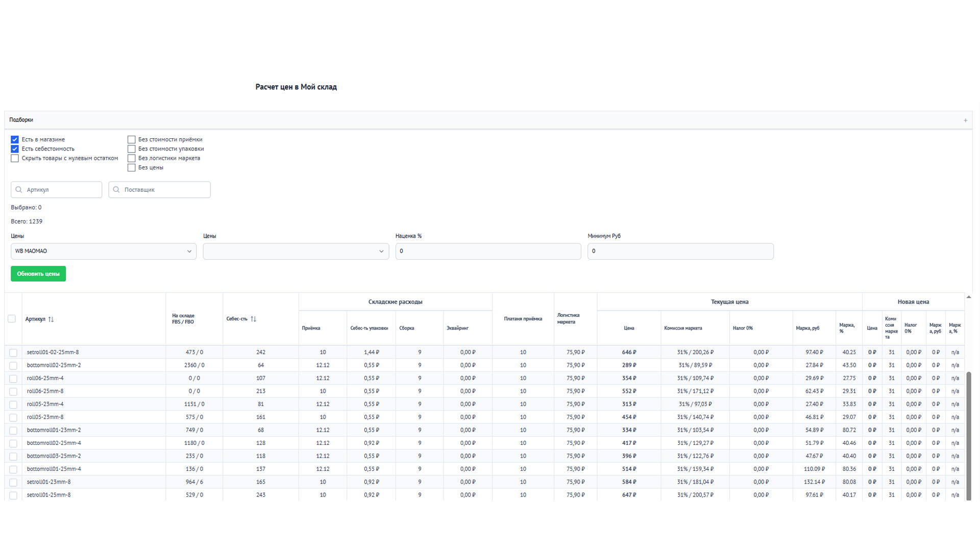The width and height of the screenshot is (980, 551).
Task: Click margin value 132.14 ₽
Action: (x=814, y=482)
